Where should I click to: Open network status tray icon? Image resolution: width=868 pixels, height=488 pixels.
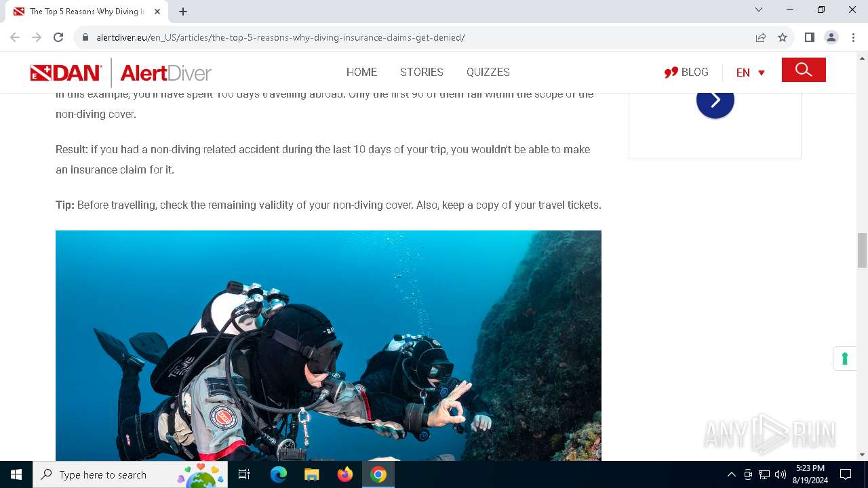pyautogui.click(x=764, y=474)
